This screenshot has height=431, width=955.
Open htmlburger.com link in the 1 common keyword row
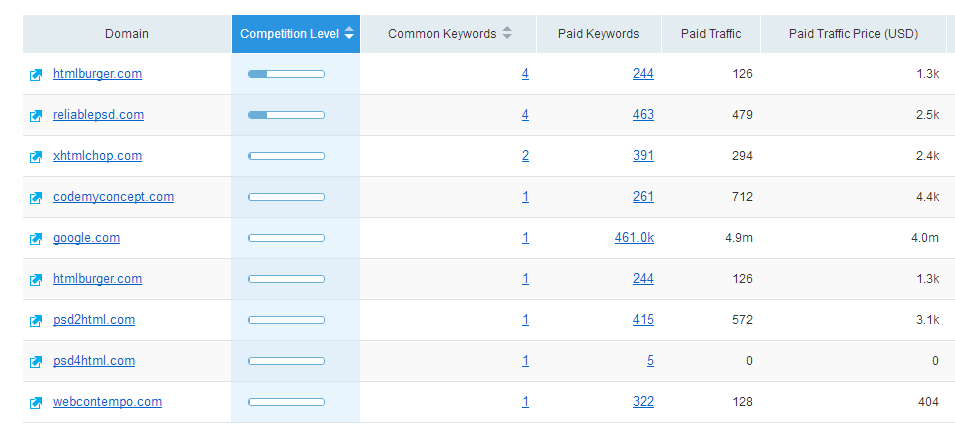97,278
